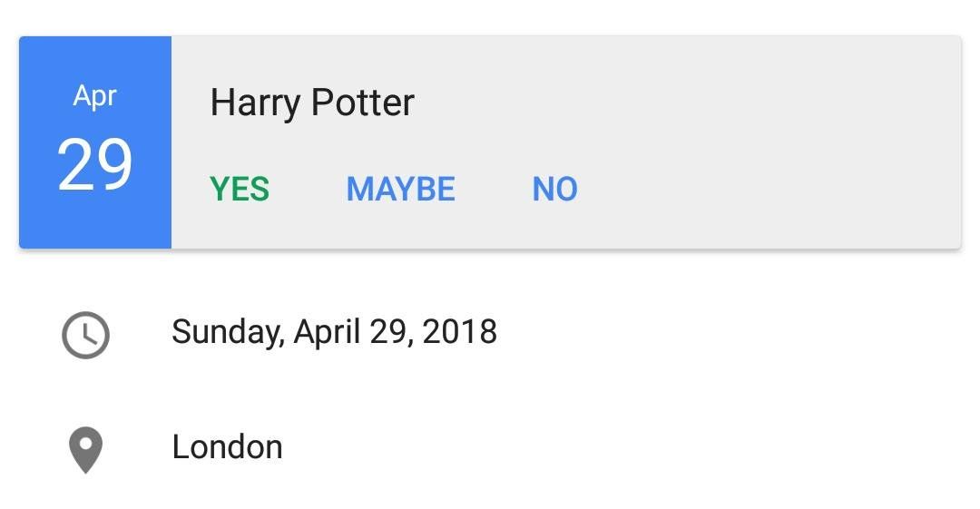Viewport: 980px width, 509px height.
Task: Click the year "2018" in the date row
Action: pyautogui.click(x=459, y=332)
